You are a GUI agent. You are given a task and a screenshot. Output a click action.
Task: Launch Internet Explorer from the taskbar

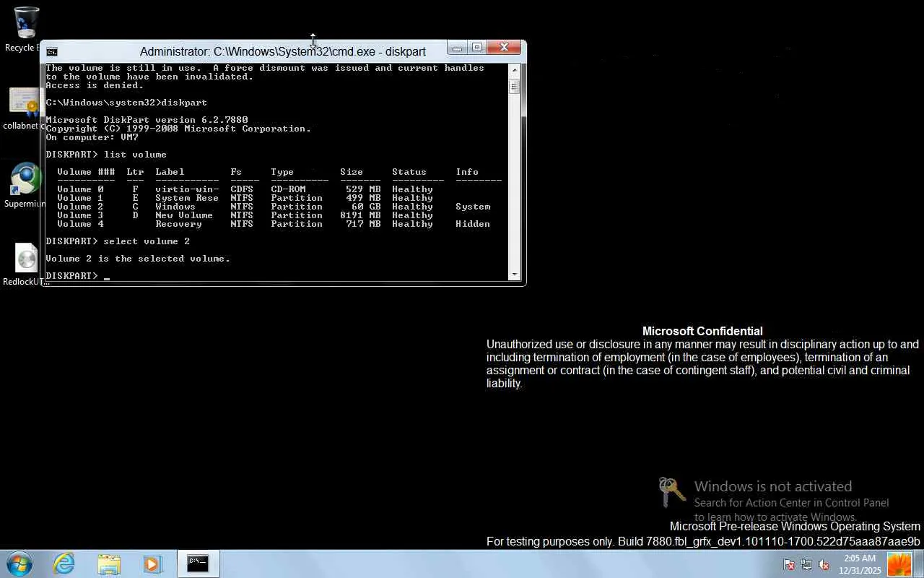[64, 564]
